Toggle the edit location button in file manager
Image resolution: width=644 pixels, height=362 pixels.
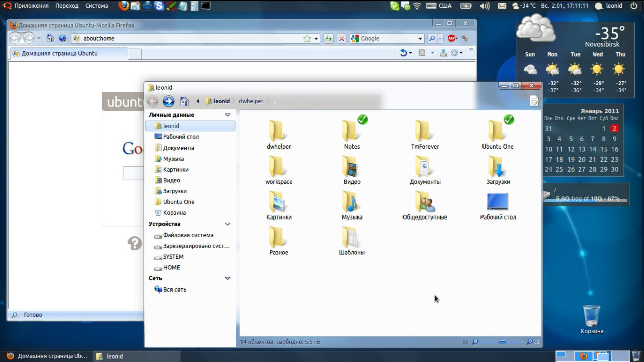pyautogui.click(x=534, y=101)
